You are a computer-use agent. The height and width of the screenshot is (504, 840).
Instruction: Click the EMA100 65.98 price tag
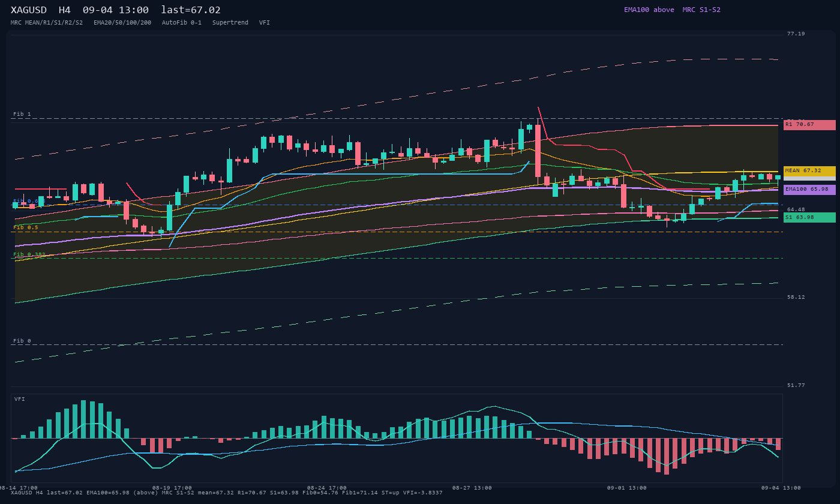pos(809,190)
